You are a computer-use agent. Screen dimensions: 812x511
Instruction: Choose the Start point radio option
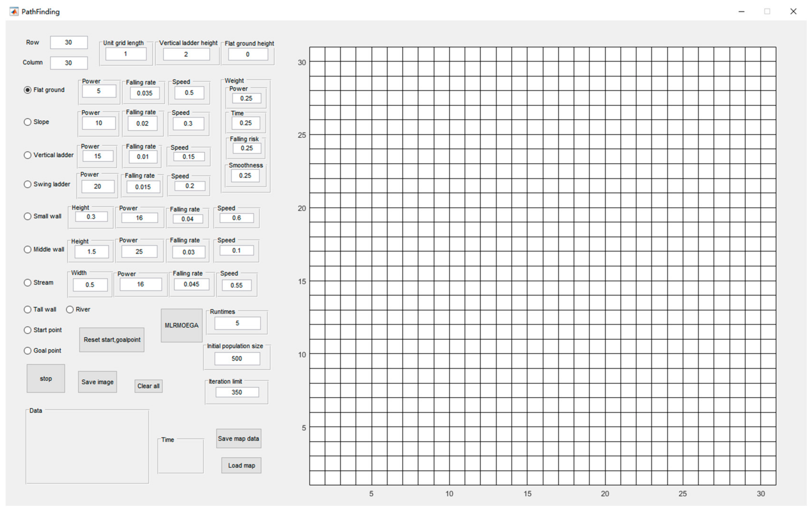(x=28, y=330)
